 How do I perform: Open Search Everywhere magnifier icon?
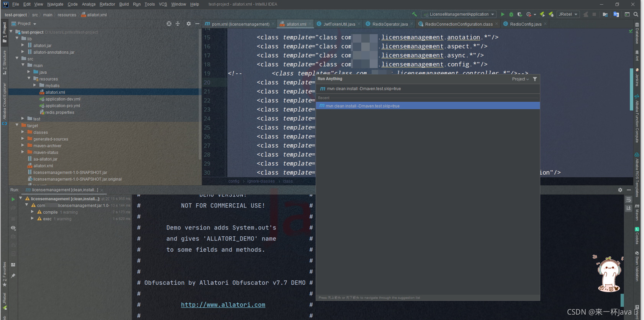pos(636,14)
